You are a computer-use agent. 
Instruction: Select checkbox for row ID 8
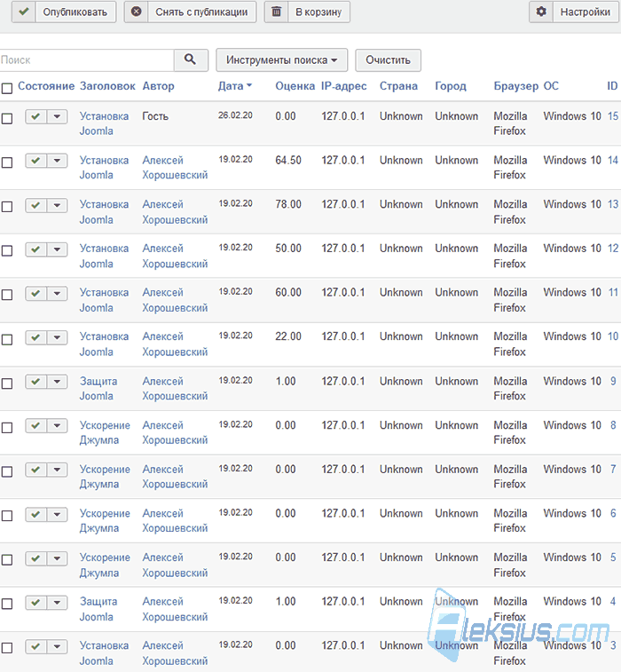pos(7,428)
